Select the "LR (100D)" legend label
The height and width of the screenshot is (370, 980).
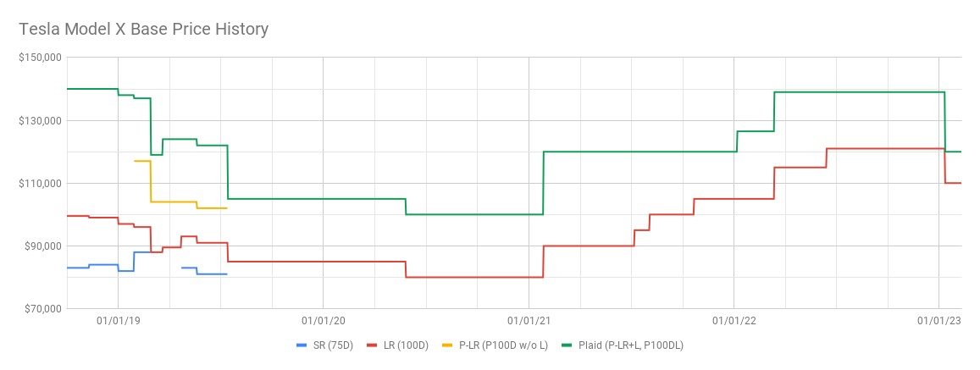pyautogui.click(x=405, y=345)
